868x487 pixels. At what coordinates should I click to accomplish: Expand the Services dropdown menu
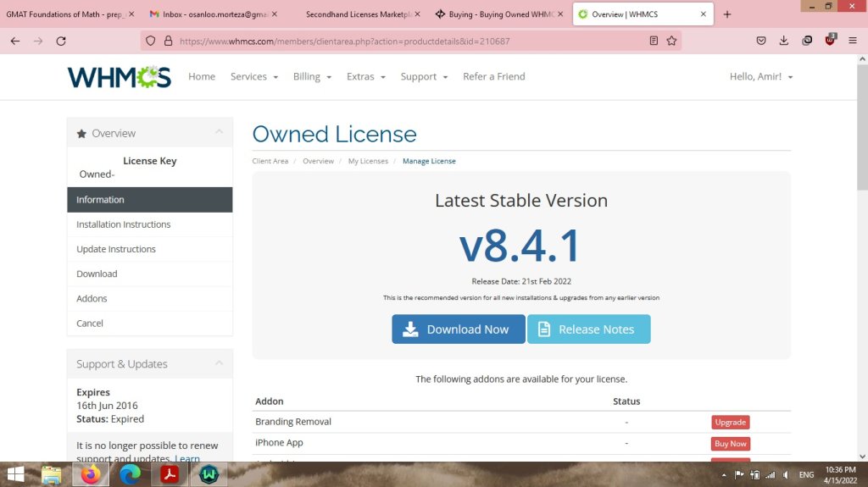[x=254, y=76]
